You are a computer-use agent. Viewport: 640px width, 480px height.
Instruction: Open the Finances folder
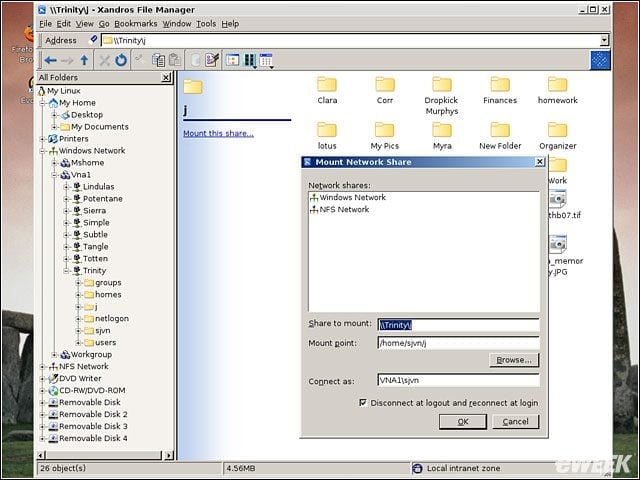point(500,90)
